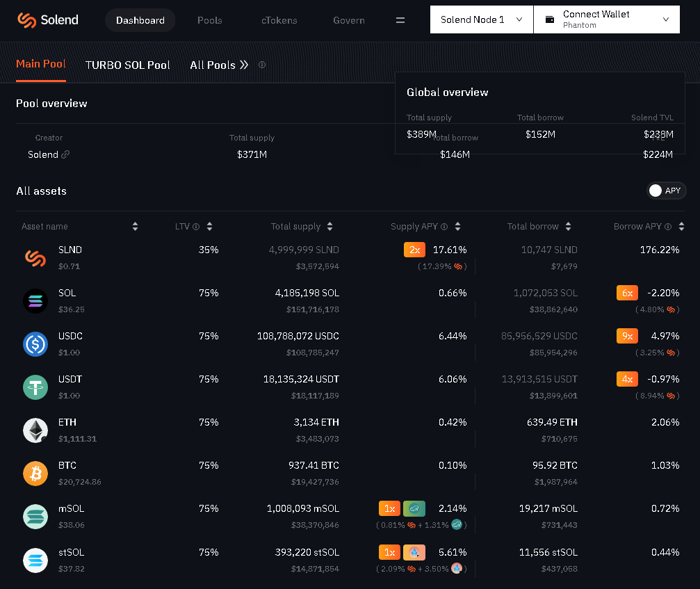Viewport: 700px width, 589px height.
Task: Click SOL borrow APY -2.20%
Action: pos(663,293)
